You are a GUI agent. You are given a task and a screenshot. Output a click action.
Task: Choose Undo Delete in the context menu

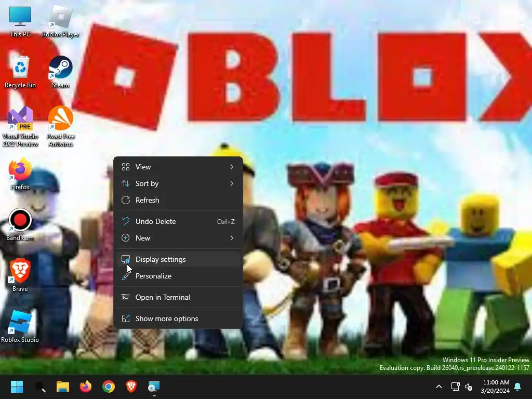[x=178, y=221]
